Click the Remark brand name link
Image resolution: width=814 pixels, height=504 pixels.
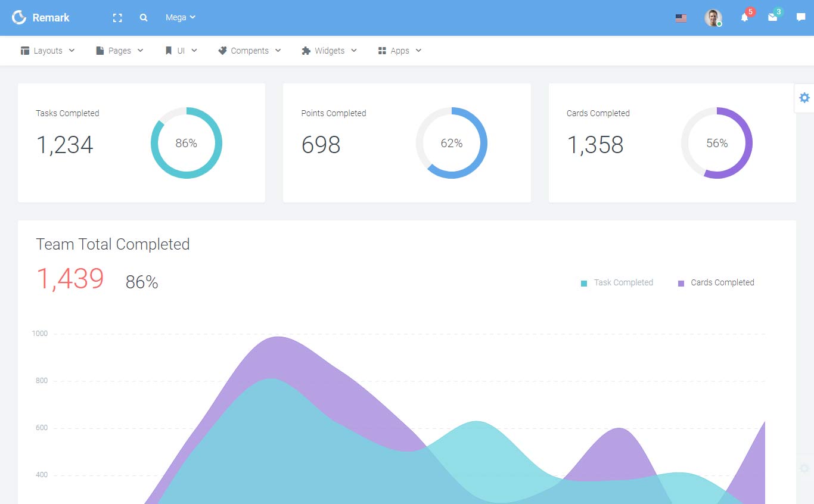(x=51, y=17)
